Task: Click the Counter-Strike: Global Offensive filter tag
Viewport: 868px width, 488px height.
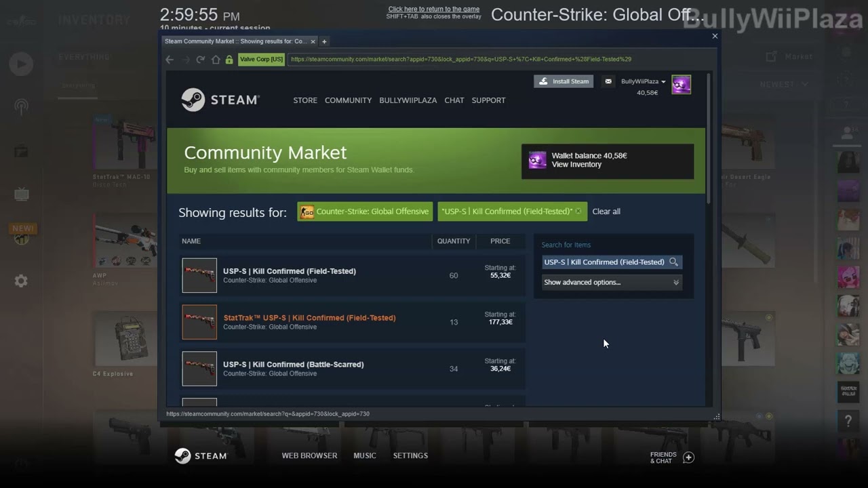Action: pyautogui.click(x=365, y=211)
